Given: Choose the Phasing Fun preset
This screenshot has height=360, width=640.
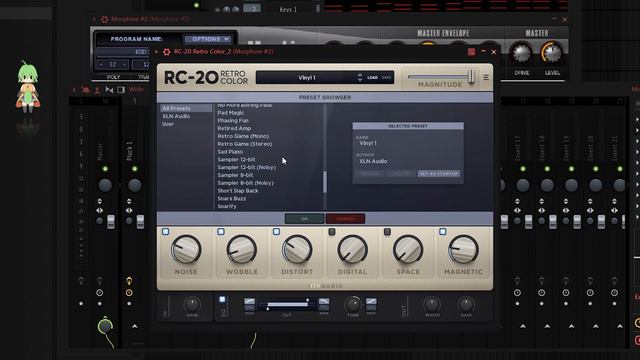Looking at the screenshot, I should coord(233,120).
